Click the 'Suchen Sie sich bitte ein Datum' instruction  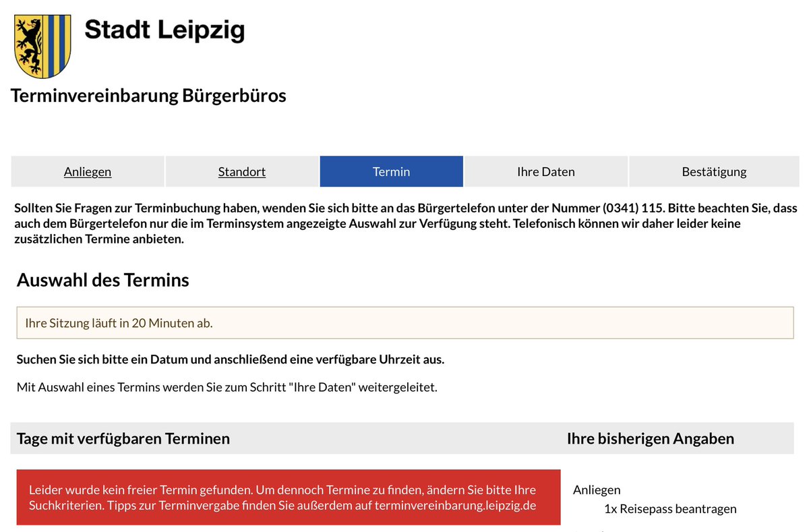point(231,359)
